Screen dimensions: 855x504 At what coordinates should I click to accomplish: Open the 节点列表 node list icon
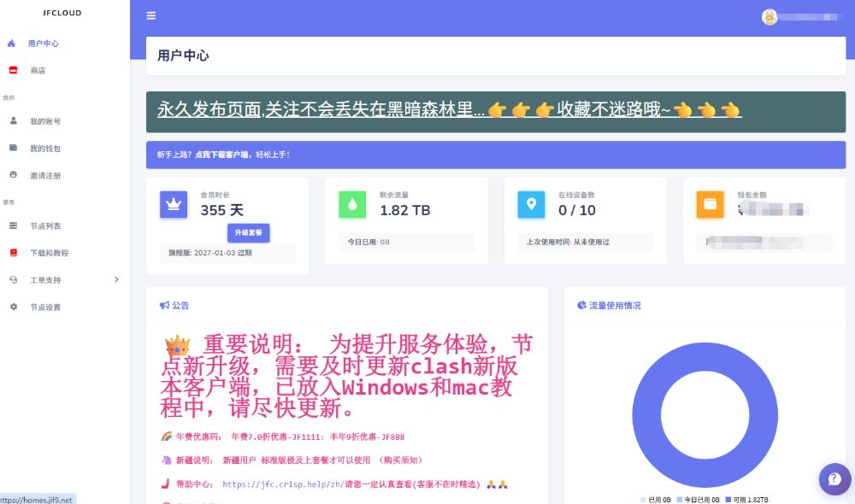pos(11,226)
